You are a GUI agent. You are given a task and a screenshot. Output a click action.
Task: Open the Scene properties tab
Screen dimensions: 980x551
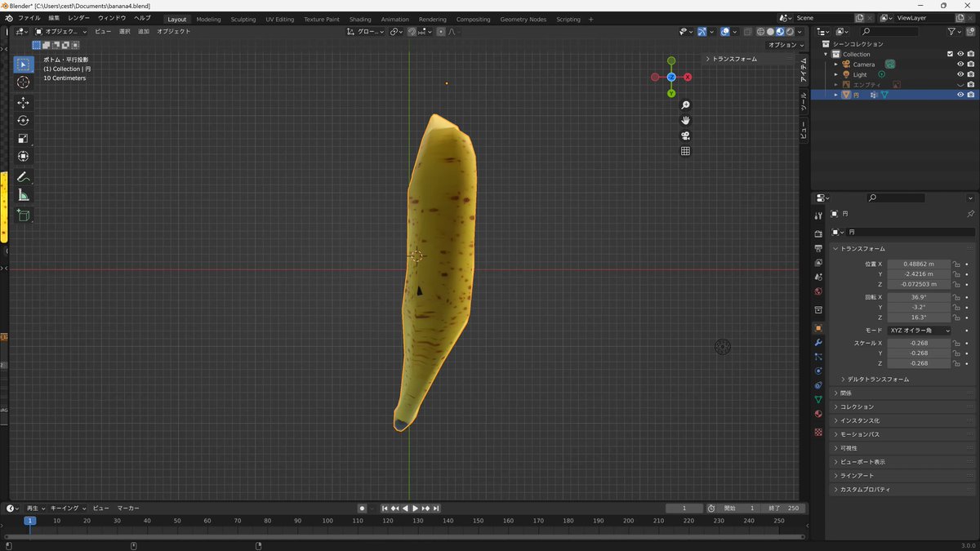[x=818, y=278]
